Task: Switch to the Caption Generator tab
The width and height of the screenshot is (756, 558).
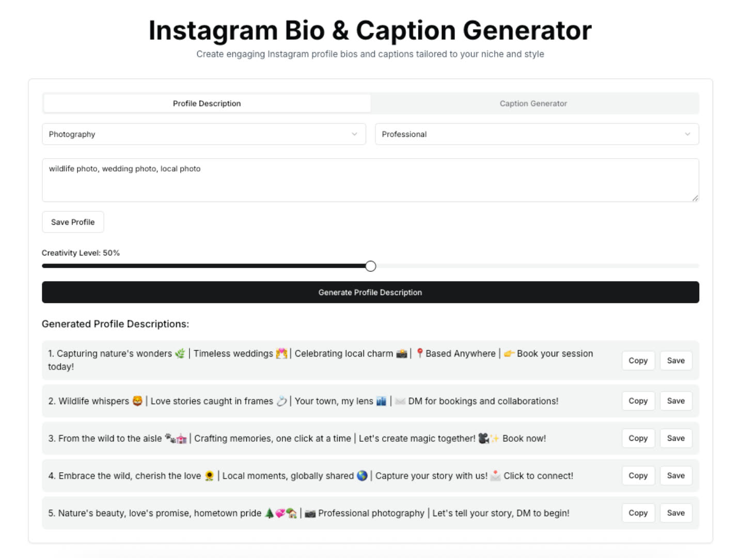Action: (533, 103)
